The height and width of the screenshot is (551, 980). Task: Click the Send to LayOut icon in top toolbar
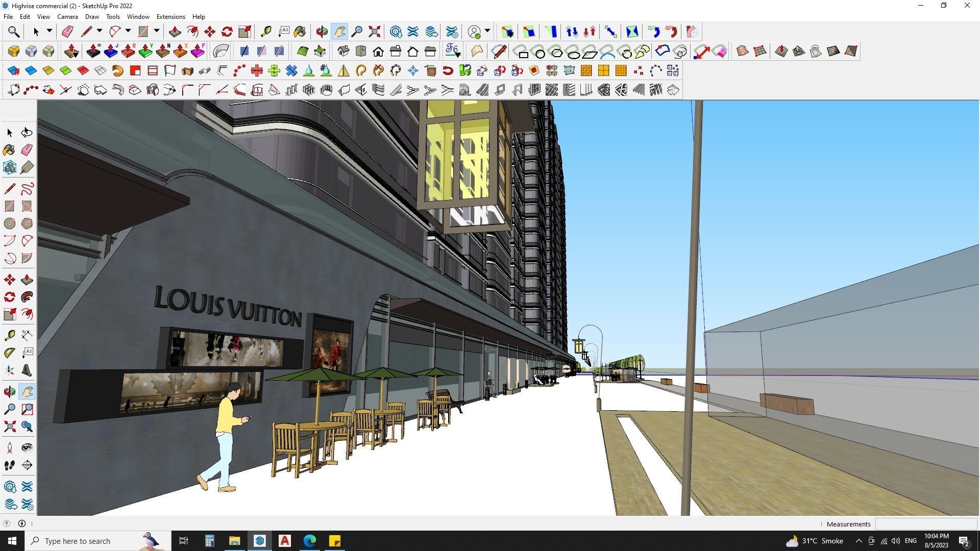tap(431, 32)
